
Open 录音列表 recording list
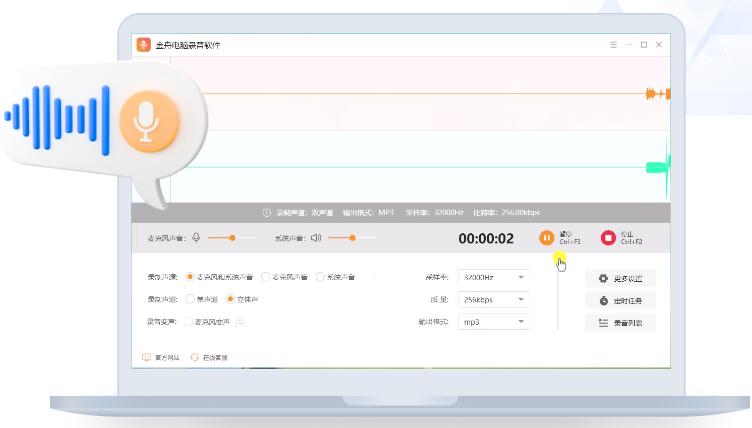coord(620,322)
